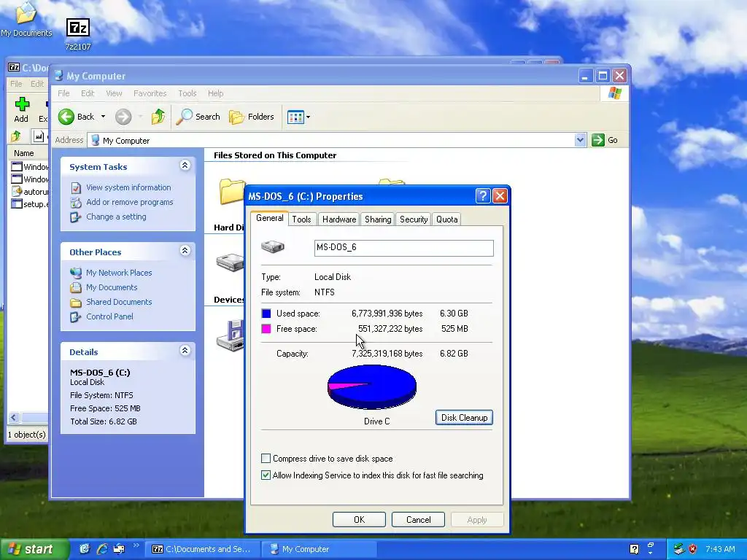The image size is (747, 560).
Task: Open the Back button history dropdown
Action: (103, 117)
